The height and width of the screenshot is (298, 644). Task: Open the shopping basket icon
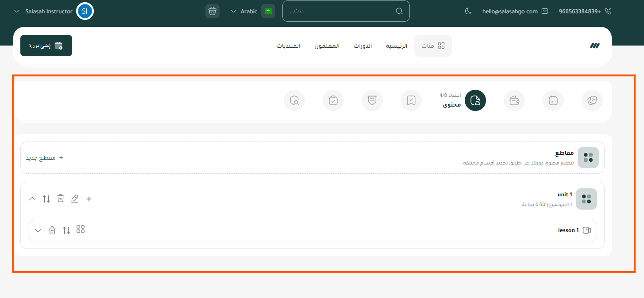tap(212, 11)
